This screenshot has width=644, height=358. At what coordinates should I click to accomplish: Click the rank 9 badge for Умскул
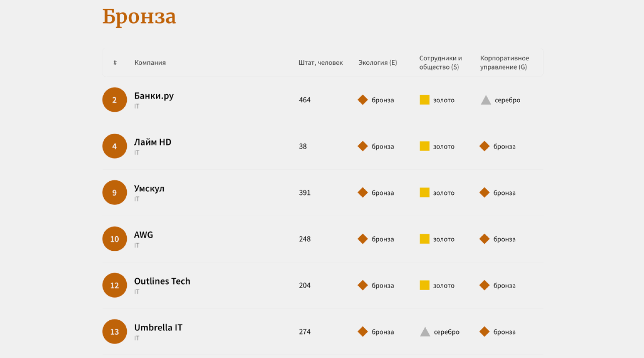(115, 193)
